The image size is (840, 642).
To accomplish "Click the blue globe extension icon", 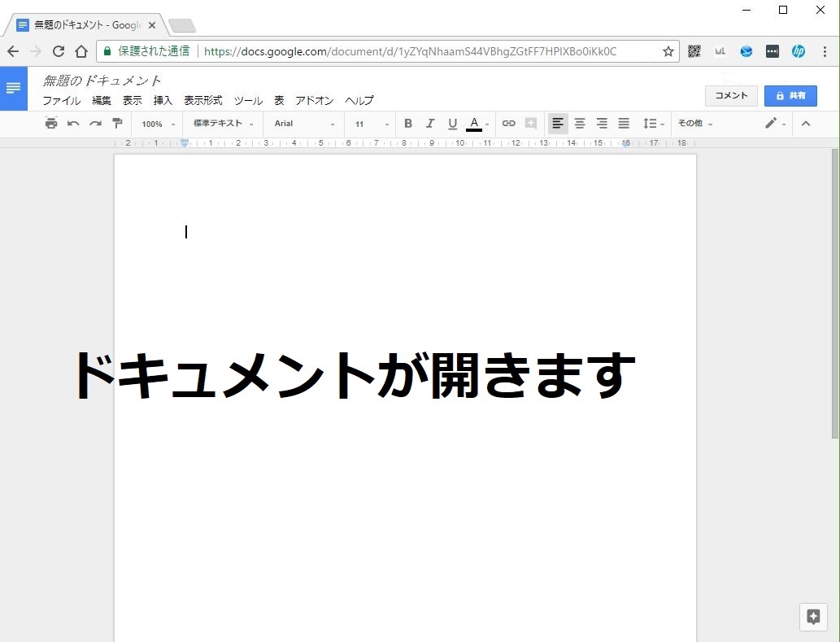I will pyautogui.click(x=746, y=51).
